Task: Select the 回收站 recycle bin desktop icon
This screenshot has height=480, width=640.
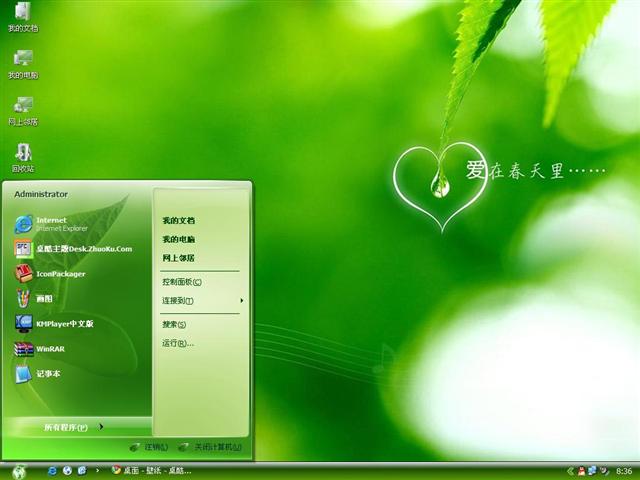Action: 23,158
